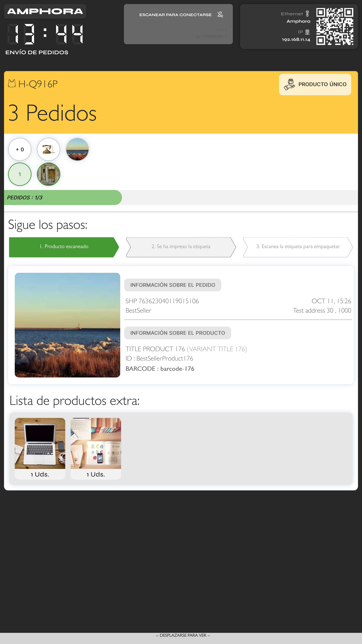Select the seascape product circle

77,149
